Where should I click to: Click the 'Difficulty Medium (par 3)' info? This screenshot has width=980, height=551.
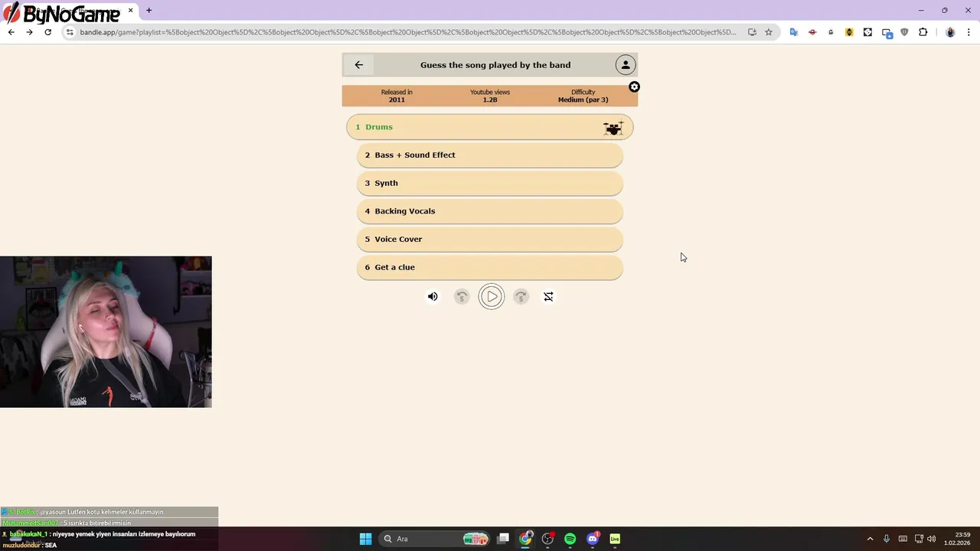(583, 96)
